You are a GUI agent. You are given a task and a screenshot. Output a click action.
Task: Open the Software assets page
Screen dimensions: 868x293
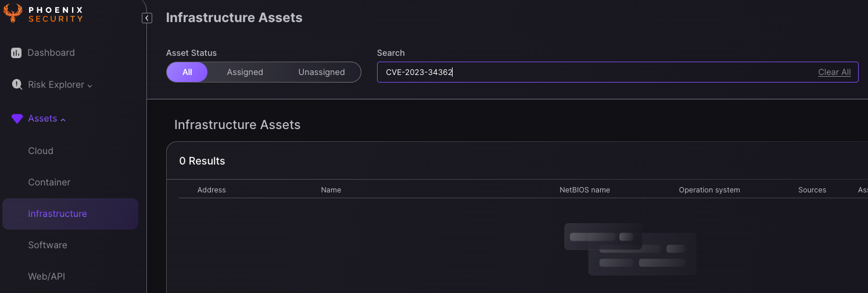pyautogui.click(x=48, y=245)
